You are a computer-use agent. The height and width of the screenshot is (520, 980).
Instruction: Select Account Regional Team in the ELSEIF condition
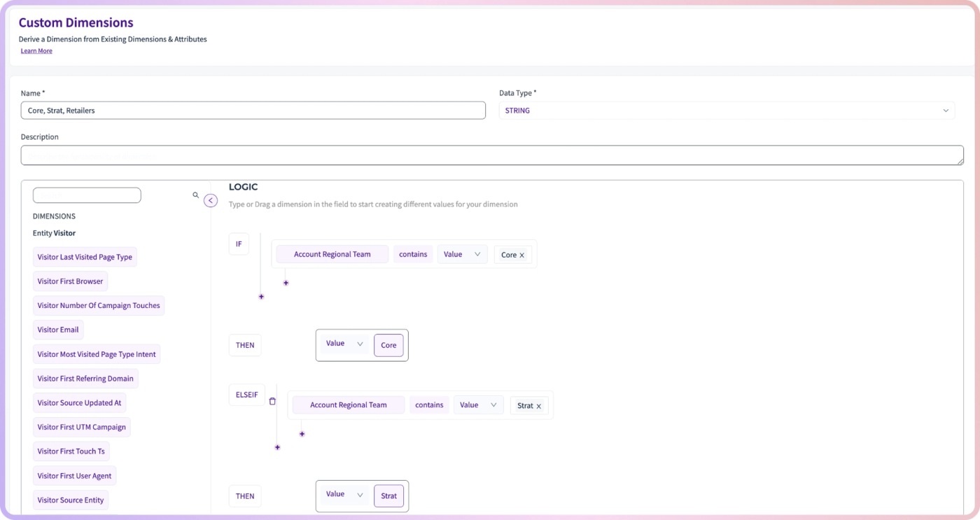(349, 405)
